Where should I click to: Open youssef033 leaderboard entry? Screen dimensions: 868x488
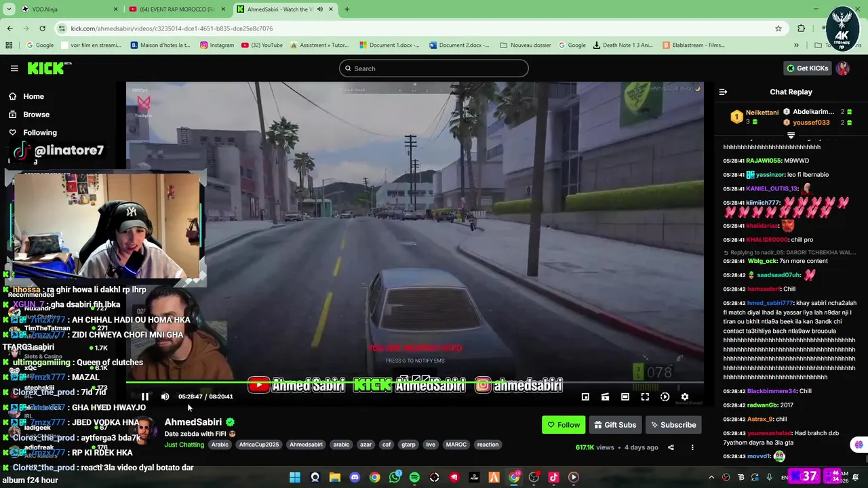[811, 123]
